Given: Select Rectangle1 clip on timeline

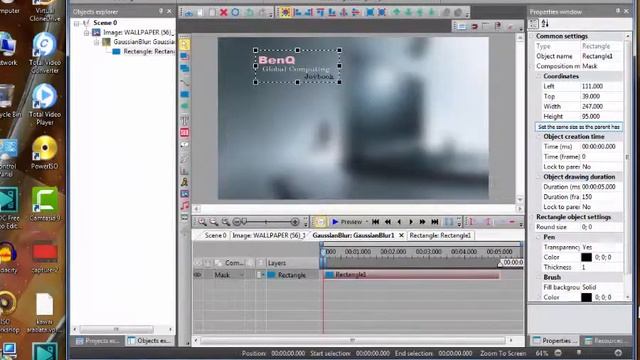Looking at the screenshot, I should point(411,275).
